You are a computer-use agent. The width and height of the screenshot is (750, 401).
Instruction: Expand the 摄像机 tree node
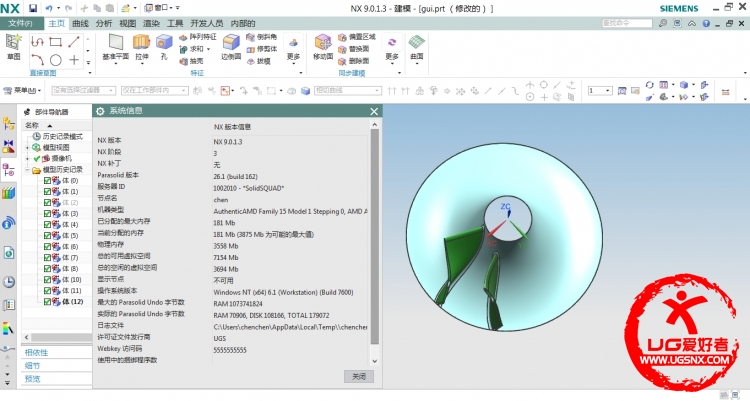(27, 158)
